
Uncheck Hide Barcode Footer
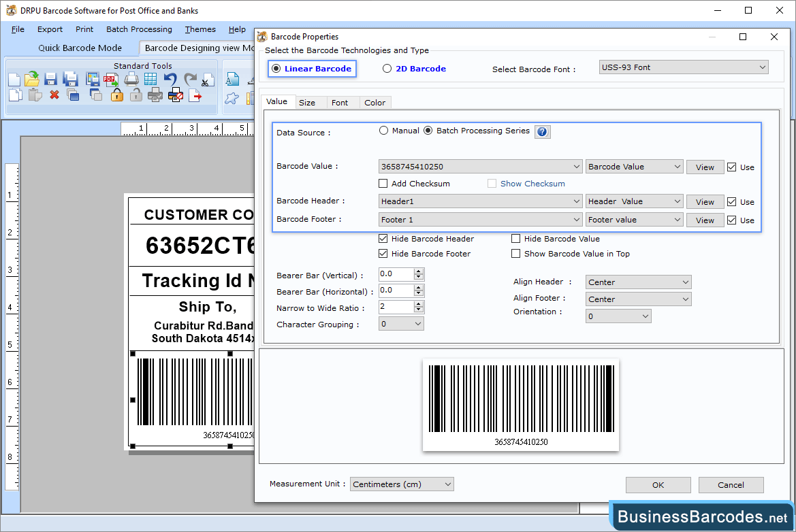coord(383,254)
